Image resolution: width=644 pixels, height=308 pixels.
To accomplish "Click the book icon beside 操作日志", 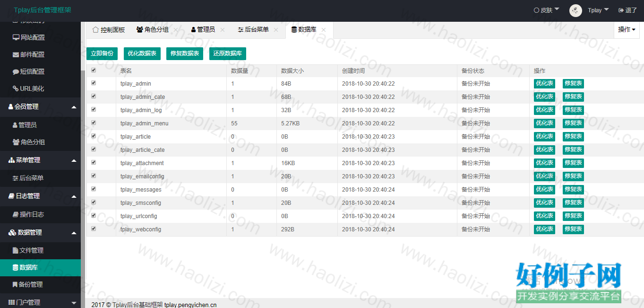I will pos(16,214).
